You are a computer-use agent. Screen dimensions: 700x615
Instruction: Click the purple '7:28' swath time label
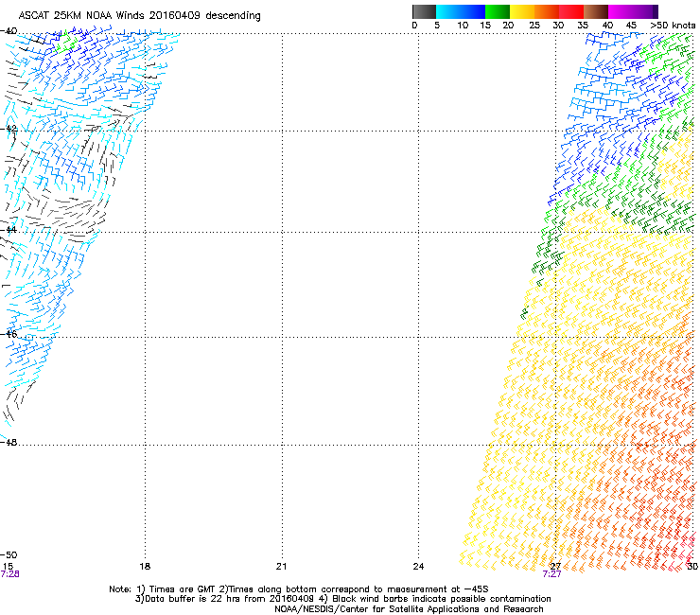[x=9, y=574]
